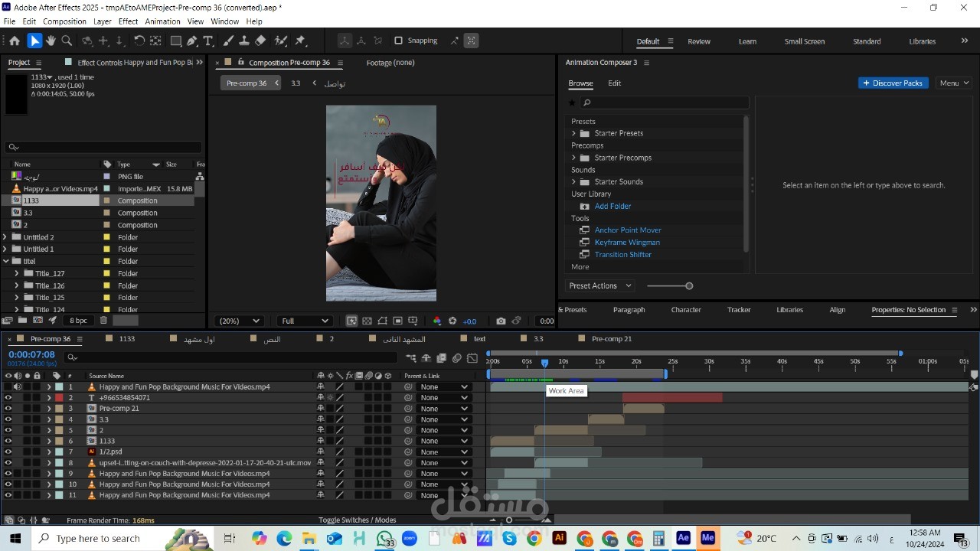Select the Pan Behind anchor point tool
The height and width of the screenshot is (551, 980).
[x=155, y=41]
